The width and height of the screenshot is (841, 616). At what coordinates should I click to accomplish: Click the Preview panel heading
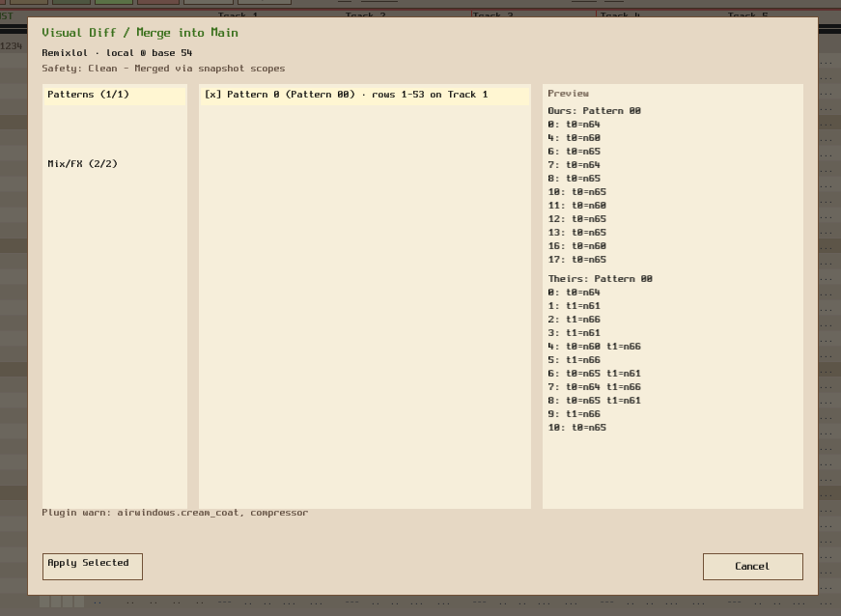pos(568,94)
